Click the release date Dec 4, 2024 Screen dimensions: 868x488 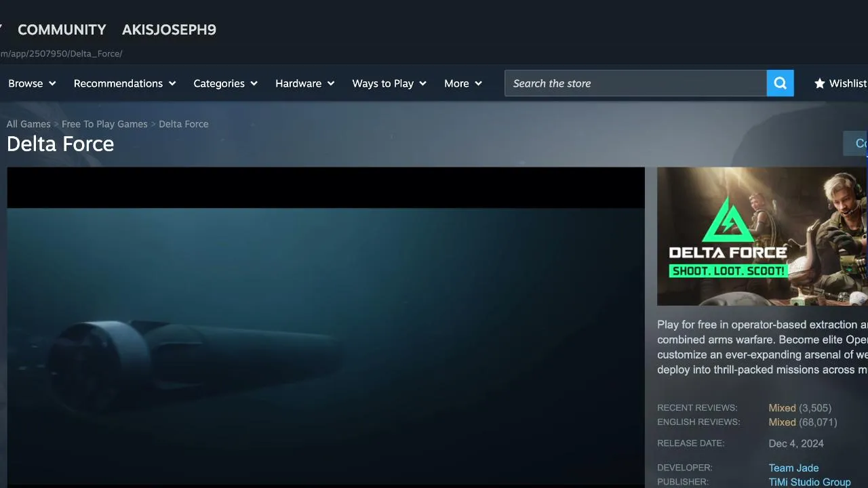pyautogui.click(x=796, y=444)
